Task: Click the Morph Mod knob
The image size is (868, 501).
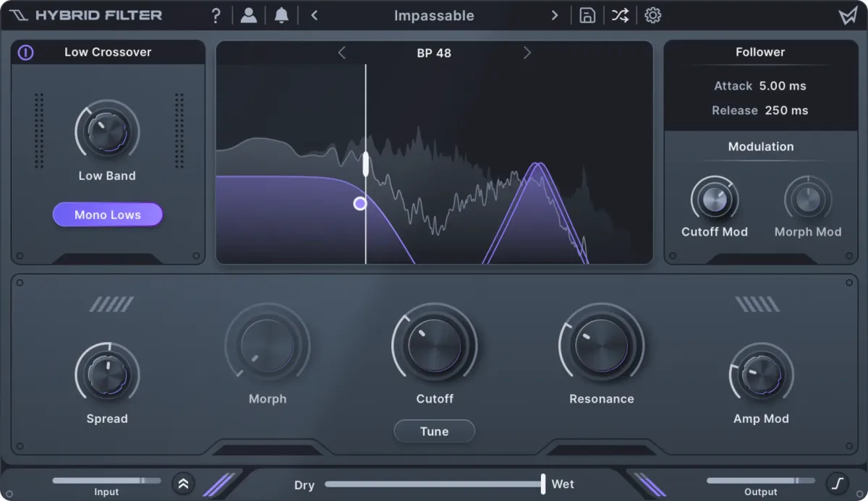Action: point(808,199)
